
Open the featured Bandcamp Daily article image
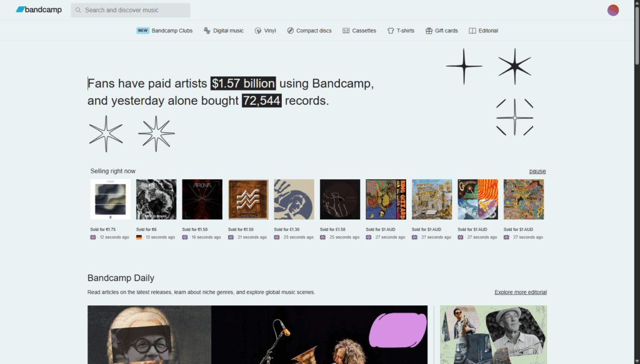click(257, 335)
